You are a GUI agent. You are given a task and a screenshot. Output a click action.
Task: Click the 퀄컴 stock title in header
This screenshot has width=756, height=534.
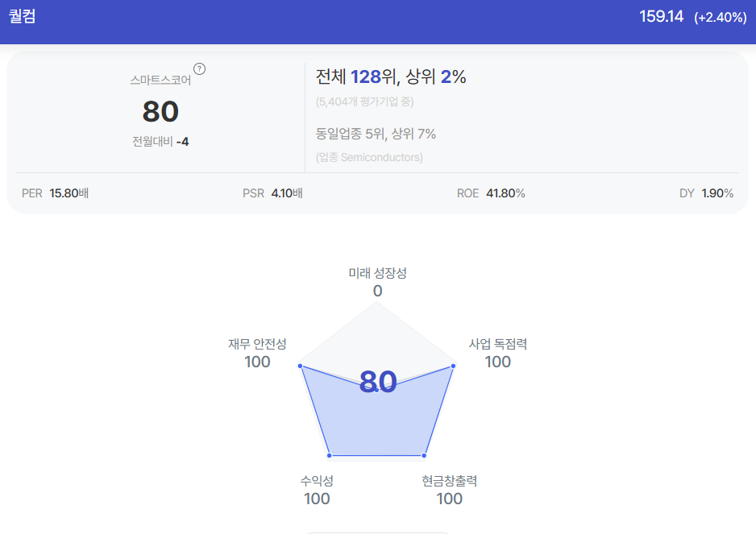pos(23,16)
